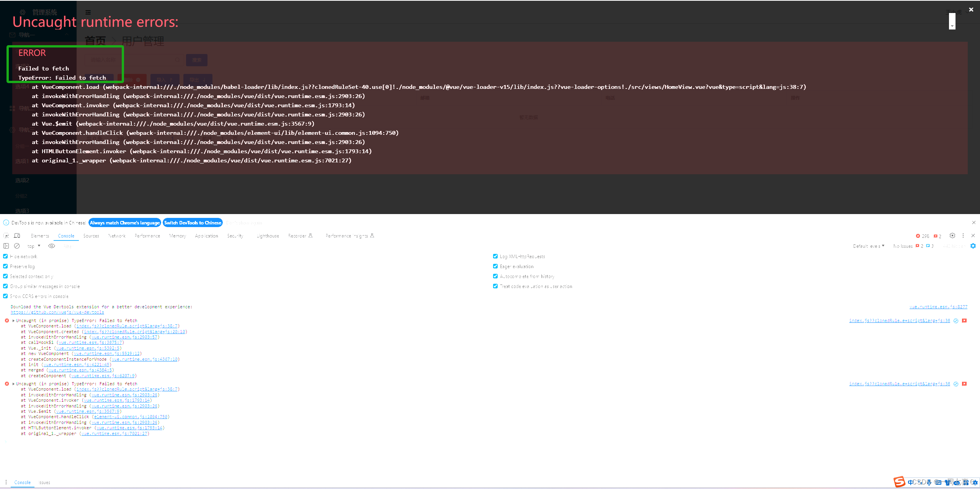Switch to the Network tab
980x489 pixels.
[x=117, y=236]
